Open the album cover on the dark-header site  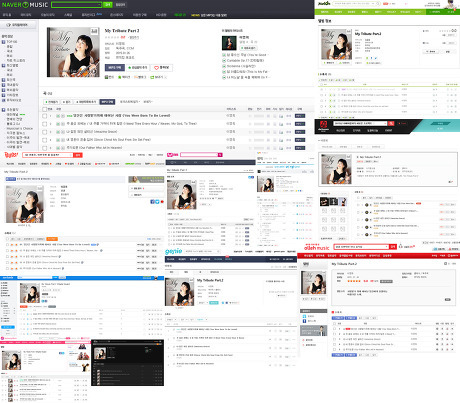tap(336, 169)
